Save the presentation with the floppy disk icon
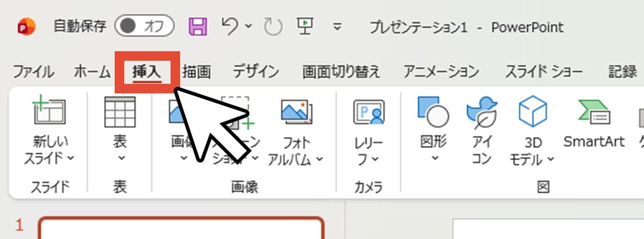 (198, 26)
